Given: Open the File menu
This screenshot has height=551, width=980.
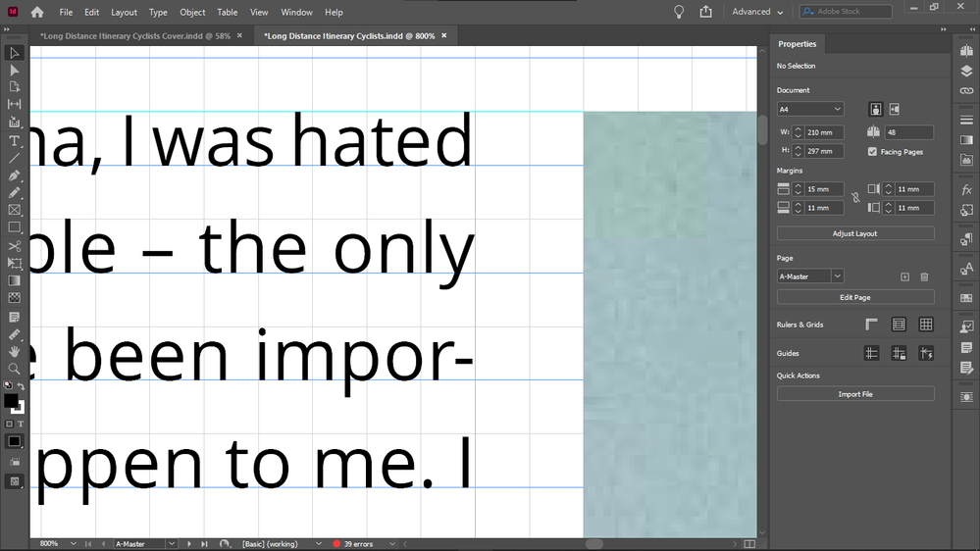Looking at the screenshot, I should [66, 12].
